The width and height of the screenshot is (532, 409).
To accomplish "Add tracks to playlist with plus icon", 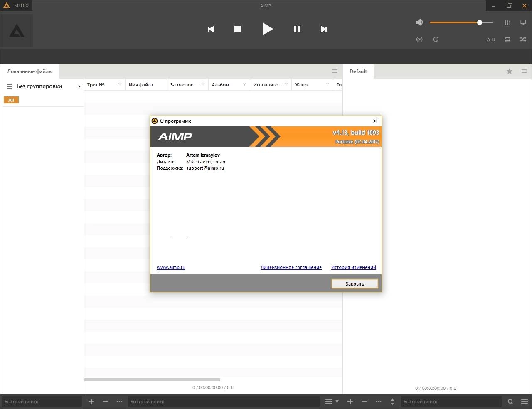I will [350, 402].
